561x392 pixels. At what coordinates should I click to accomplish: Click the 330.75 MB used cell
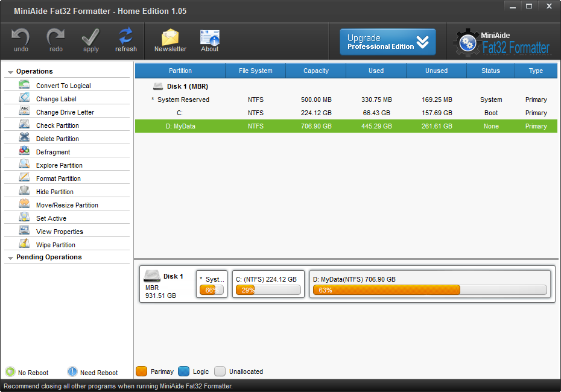coord(376,100)
